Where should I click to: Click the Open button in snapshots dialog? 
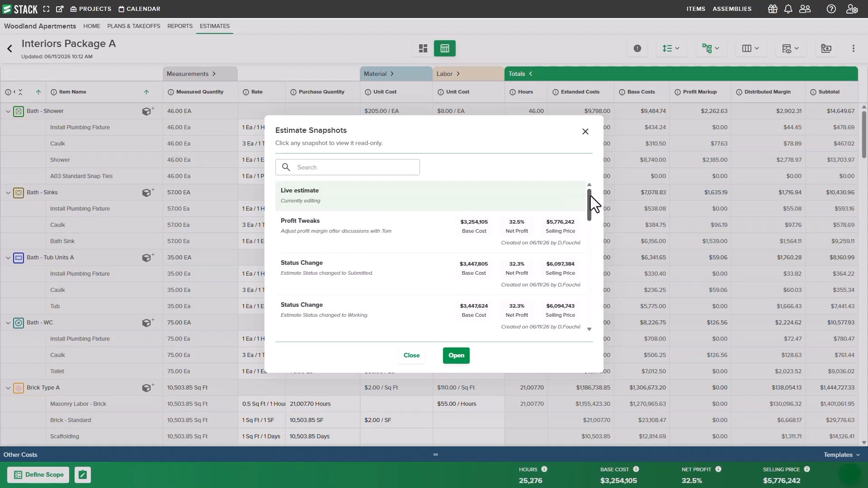(x=456, y=356)
